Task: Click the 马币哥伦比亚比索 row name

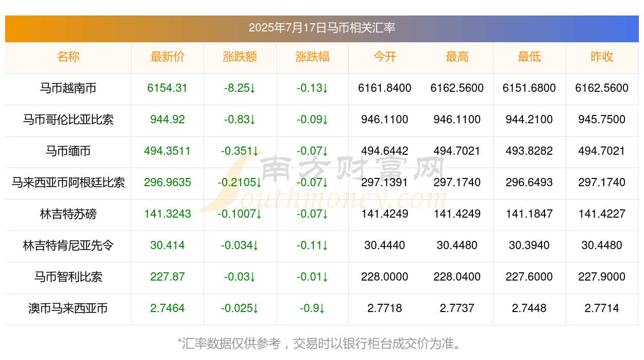Action: click(68, 120)
